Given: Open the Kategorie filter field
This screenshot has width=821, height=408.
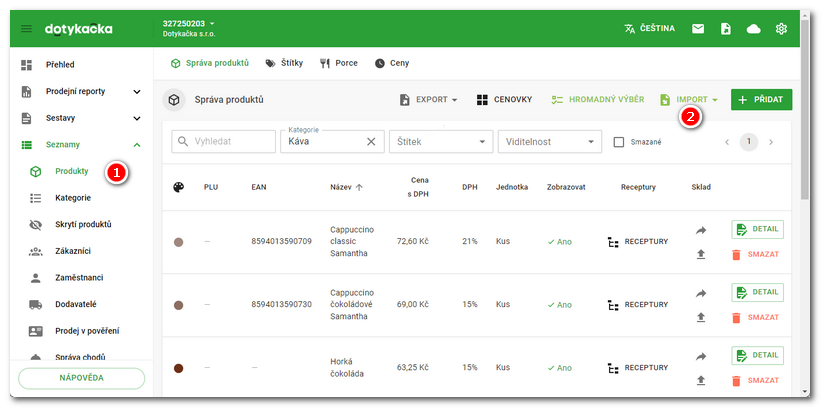Looking at the screenshot, I should pyautogui.click(x=332, y=141).
